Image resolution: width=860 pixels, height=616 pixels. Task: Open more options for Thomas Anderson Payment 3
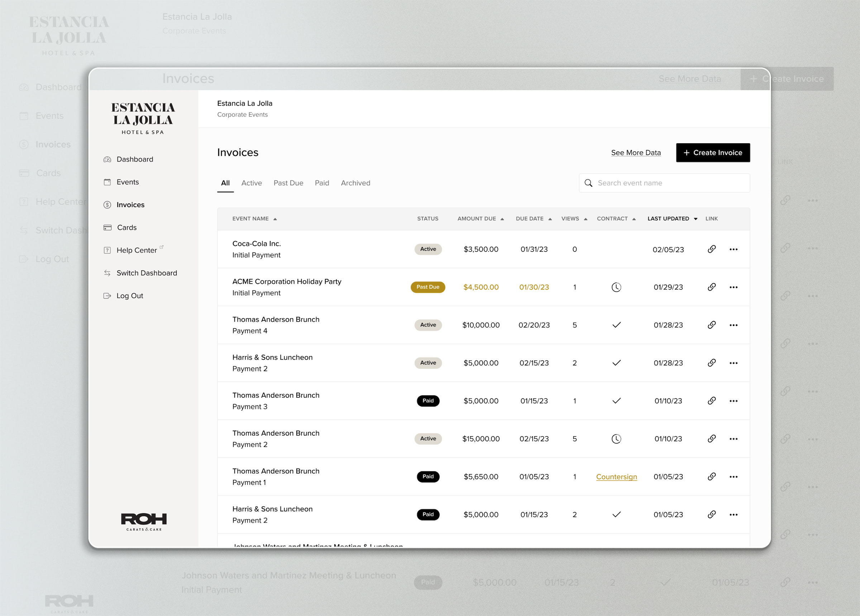click(x=734, y=401)
